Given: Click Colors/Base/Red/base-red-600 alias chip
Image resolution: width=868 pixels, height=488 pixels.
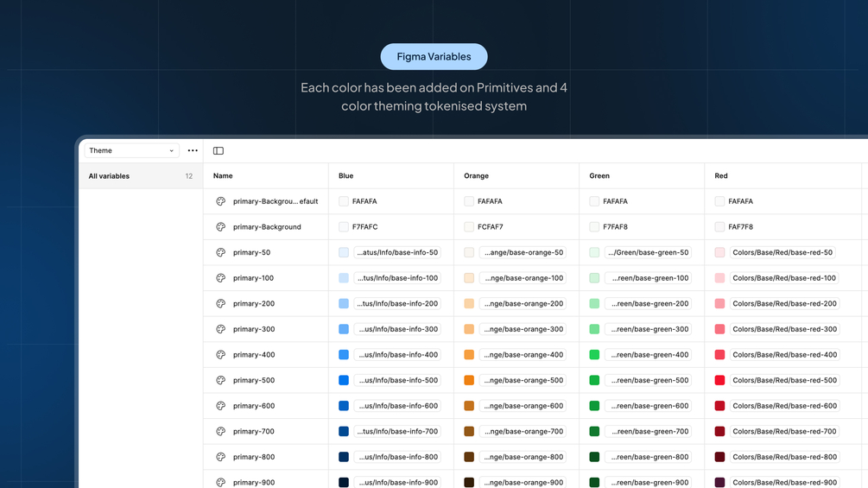Looking at the screenshot, I should [x=784, y=406].
